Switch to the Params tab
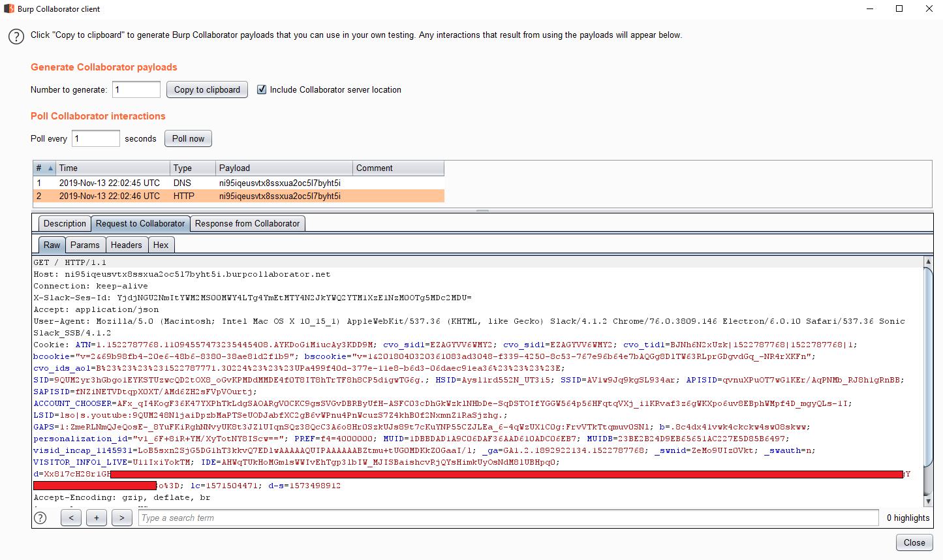The width and height of the screenshot is (943, 560). [x=85, y=245]
